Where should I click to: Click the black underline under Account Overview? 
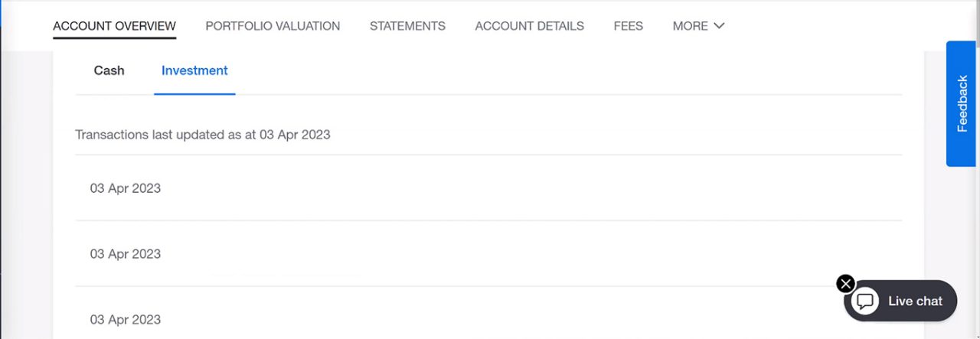tap(114, 37)
